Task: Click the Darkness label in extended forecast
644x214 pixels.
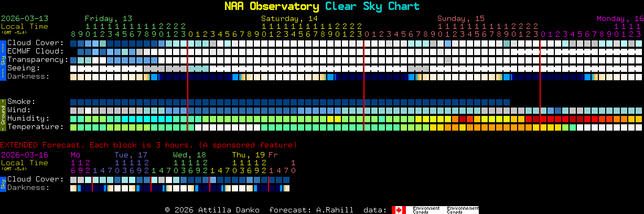Action: pyautogui.click(x=28, y=188)
